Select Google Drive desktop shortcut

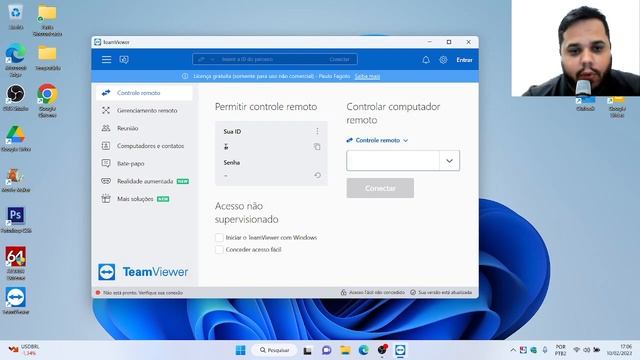point(16,139)
